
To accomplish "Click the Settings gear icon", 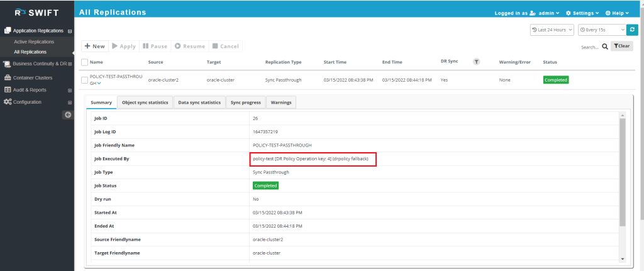I will pos(569,13).
